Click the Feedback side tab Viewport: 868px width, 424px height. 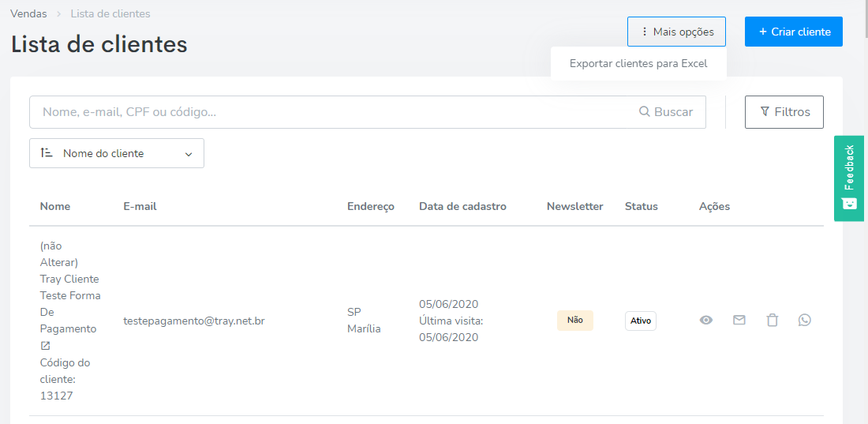click(x=849, y=178)
